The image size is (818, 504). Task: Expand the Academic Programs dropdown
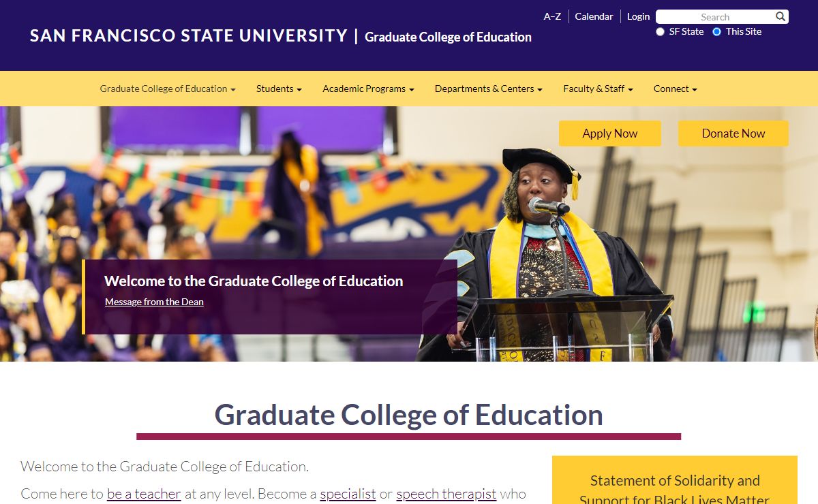click(368, 89)
